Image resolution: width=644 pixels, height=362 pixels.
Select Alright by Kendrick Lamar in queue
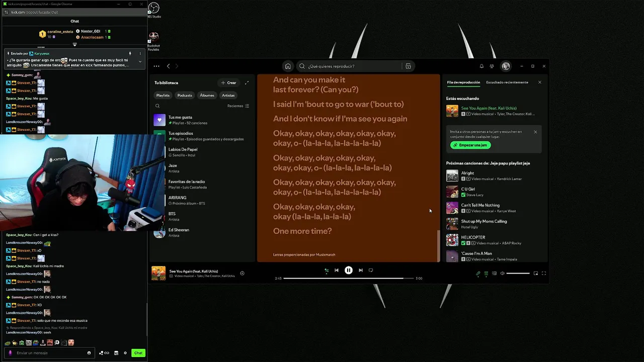tap(494, 175)
